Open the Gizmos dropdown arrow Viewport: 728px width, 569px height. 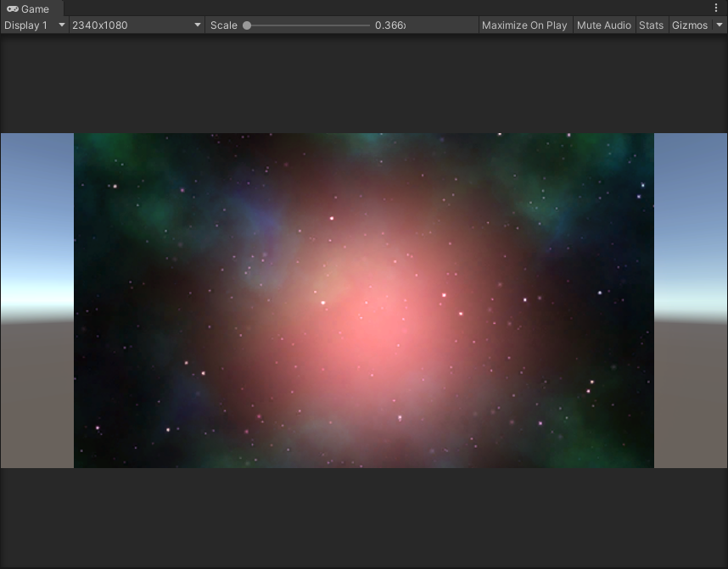719,25
